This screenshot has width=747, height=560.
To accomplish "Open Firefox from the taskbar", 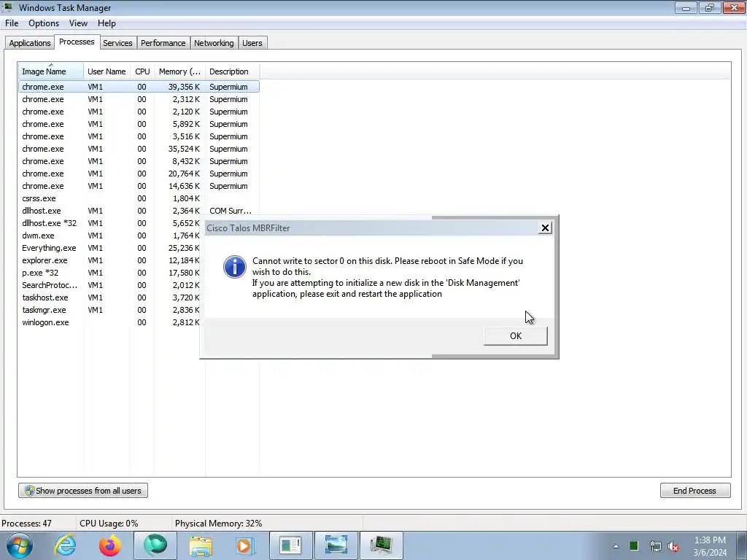I will pos(109,545).
